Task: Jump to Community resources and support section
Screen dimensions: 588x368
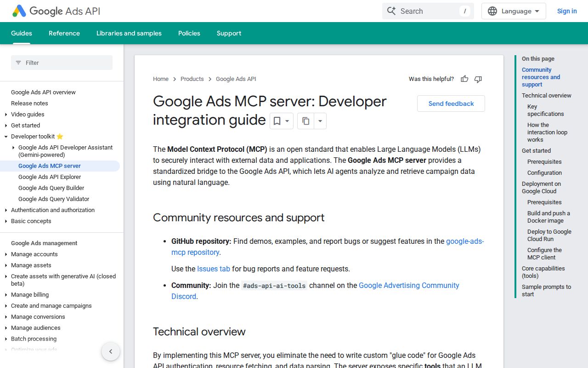Action: point(541,77)
